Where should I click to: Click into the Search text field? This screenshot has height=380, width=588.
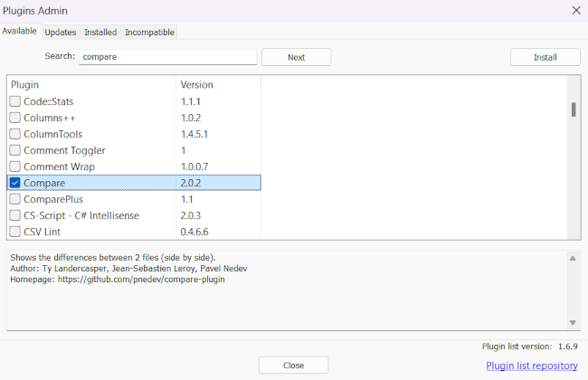[x=167, y=57]
